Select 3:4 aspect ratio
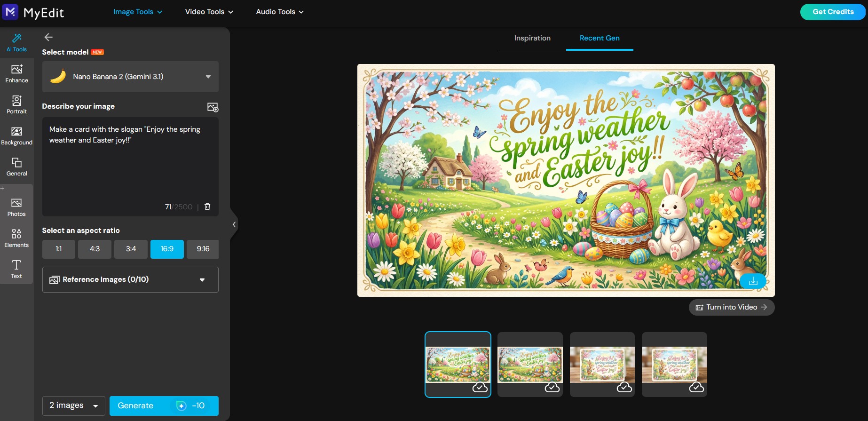The width and height of the screenshot is (868, 421). click(131, 249)
